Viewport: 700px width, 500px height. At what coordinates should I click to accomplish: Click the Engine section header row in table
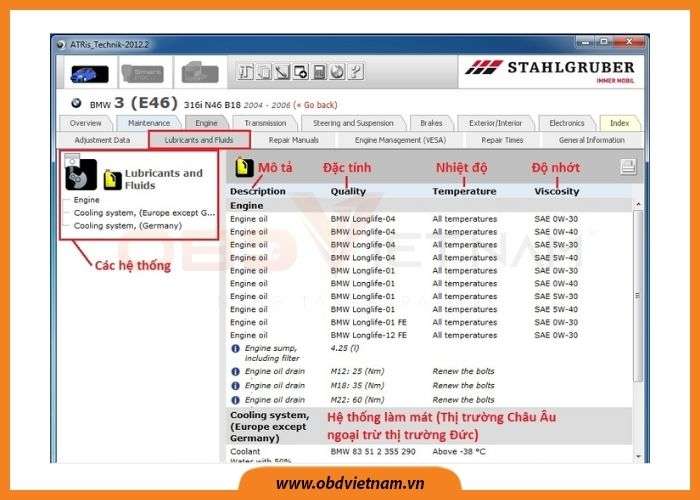pyautogui.click(x=429, y=206)
